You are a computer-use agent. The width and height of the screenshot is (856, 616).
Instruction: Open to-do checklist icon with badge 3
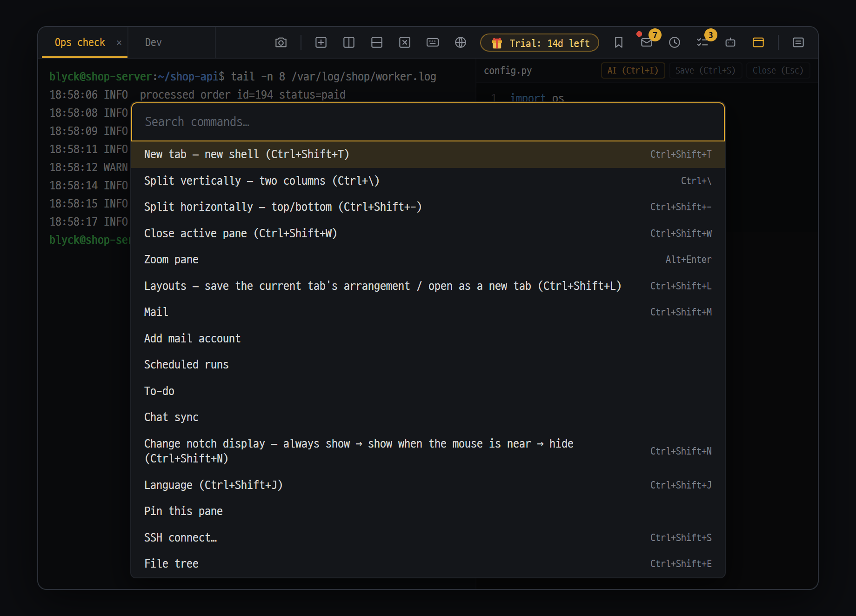click(x=702, y=43)
